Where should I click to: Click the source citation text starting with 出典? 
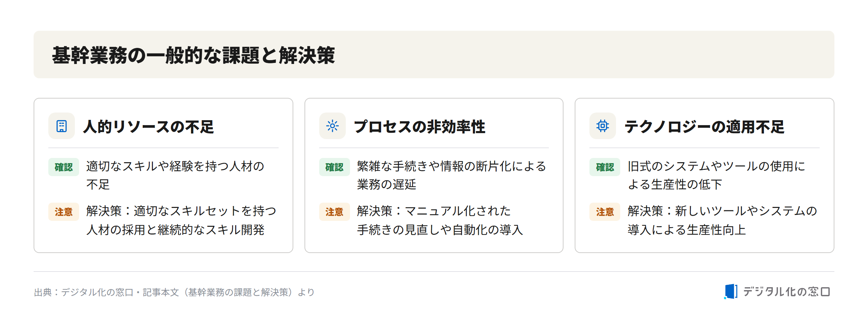point(174,292)
